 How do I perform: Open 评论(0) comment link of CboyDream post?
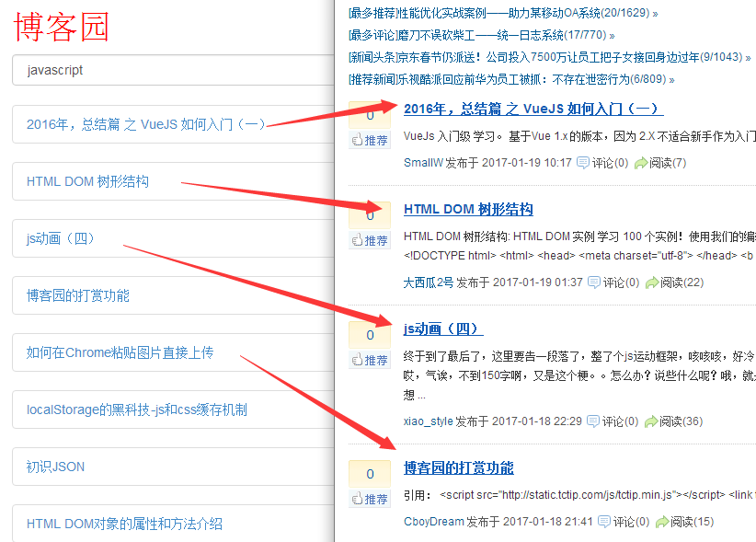624,522
